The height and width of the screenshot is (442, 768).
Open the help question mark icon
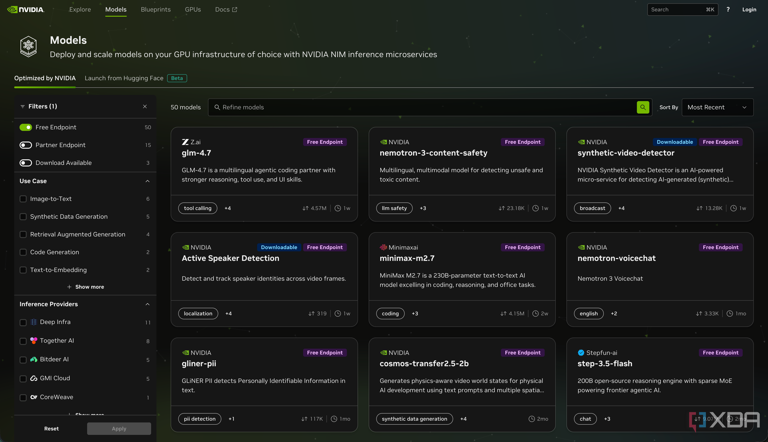pos(728,9)
